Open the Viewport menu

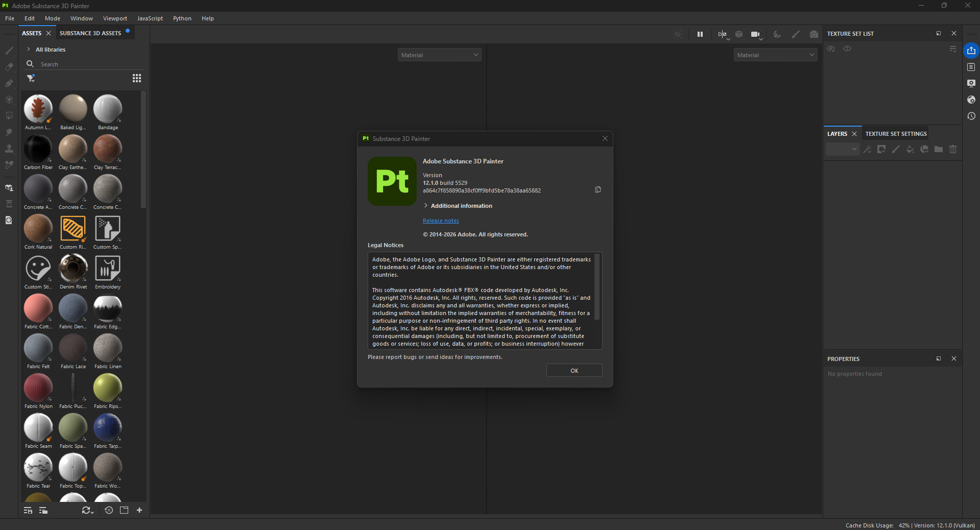(x=115, y=18)
